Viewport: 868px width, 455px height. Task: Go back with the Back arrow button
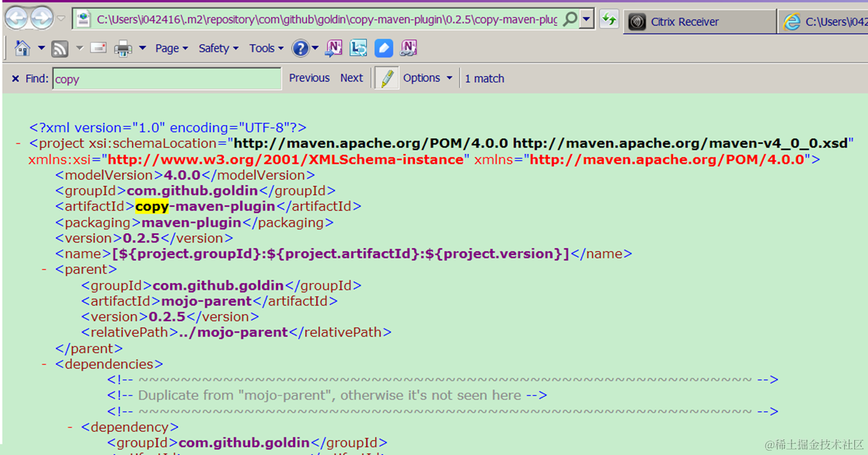(17, 19)
